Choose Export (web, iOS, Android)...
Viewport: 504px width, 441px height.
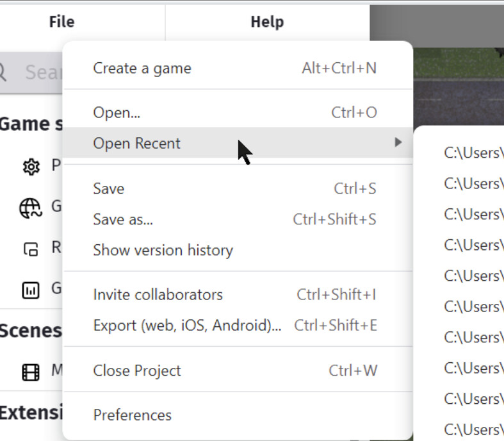coord(187,325)
